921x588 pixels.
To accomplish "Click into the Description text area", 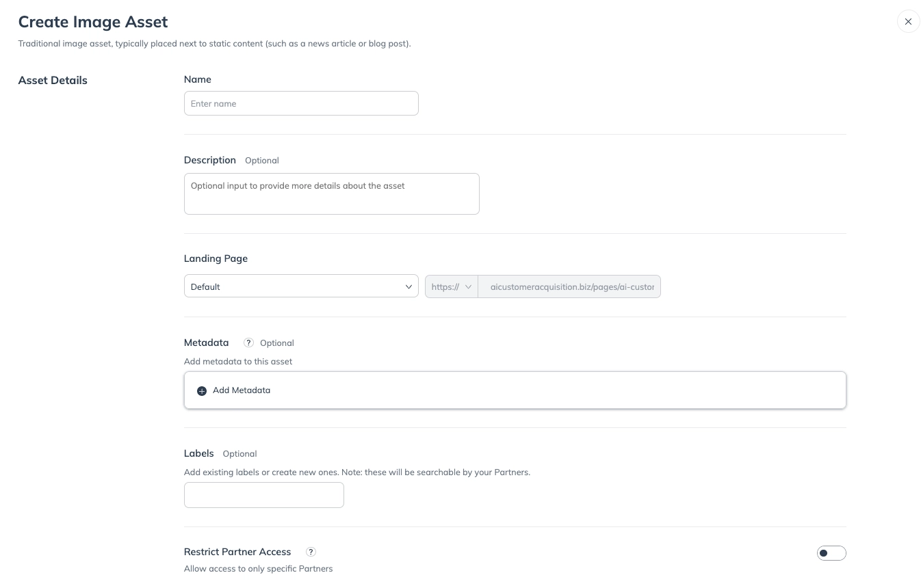I will pyautogui.click(x=331, y=193).
